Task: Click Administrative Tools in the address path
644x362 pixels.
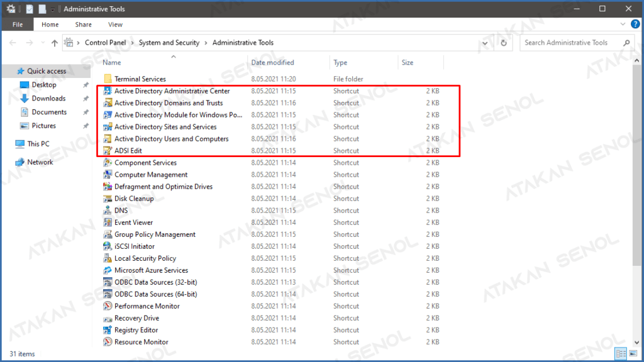Action: click(243, 43)
